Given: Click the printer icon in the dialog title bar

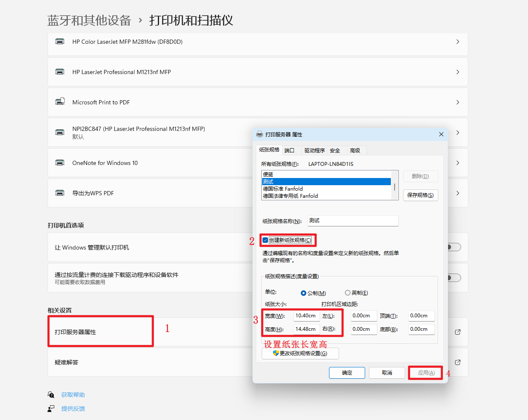Looking at the screenshot, I should point(260,134).
